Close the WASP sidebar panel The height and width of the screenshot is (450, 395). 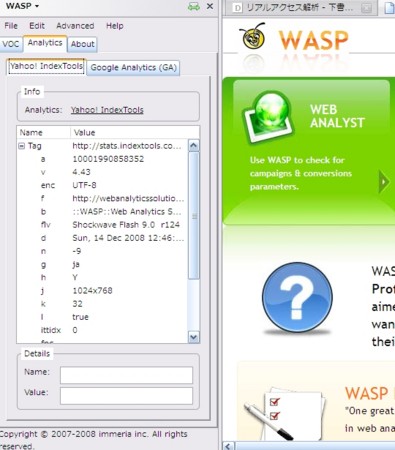tap(210, 6)
